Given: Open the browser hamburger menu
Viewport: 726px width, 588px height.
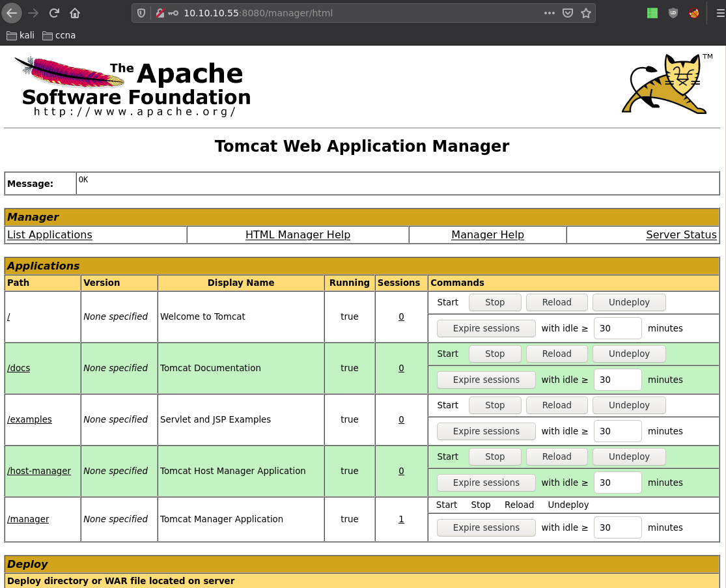Looking at the screenshot, I should point(720,13).
